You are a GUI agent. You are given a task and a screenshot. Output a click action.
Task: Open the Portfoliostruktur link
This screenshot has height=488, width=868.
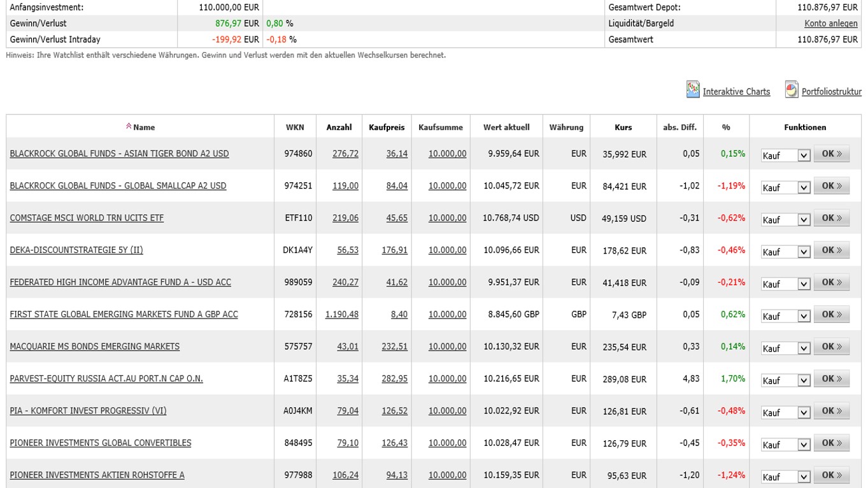[x=831, y=92]
